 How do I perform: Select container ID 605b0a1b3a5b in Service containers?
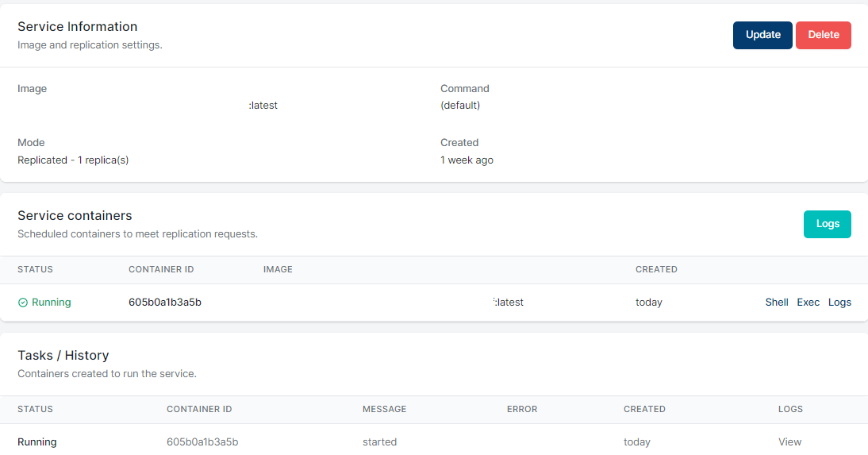[165, 302]
